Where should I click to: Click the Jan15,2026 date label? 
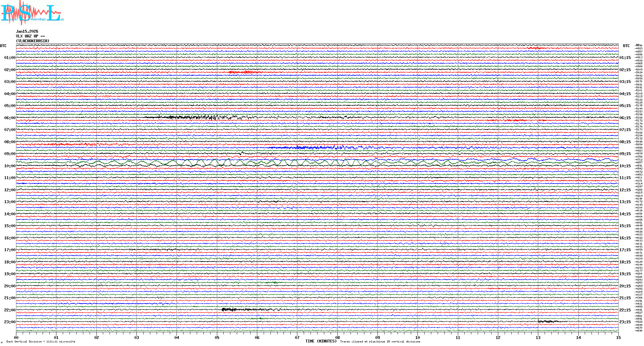(x=27, y=31)
